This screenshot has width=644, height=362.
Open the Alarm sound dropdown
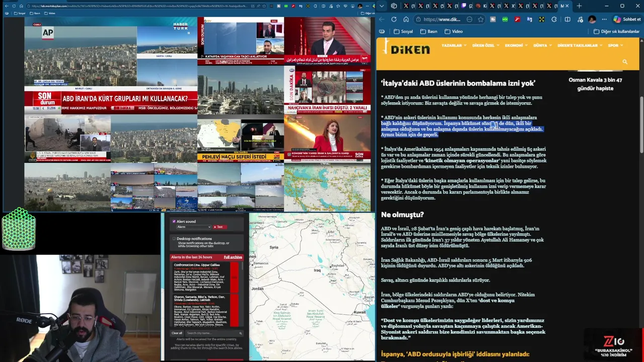(x=194, y=227)
